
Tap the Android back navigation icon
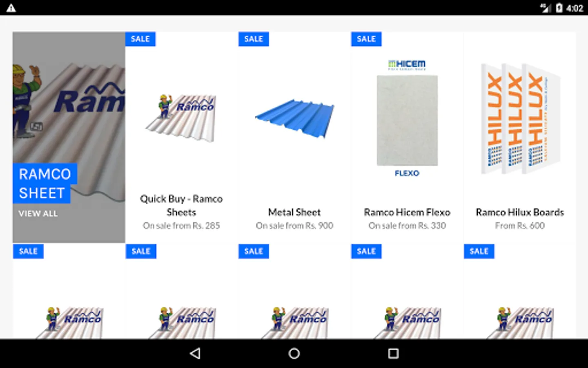pos(195,353)
